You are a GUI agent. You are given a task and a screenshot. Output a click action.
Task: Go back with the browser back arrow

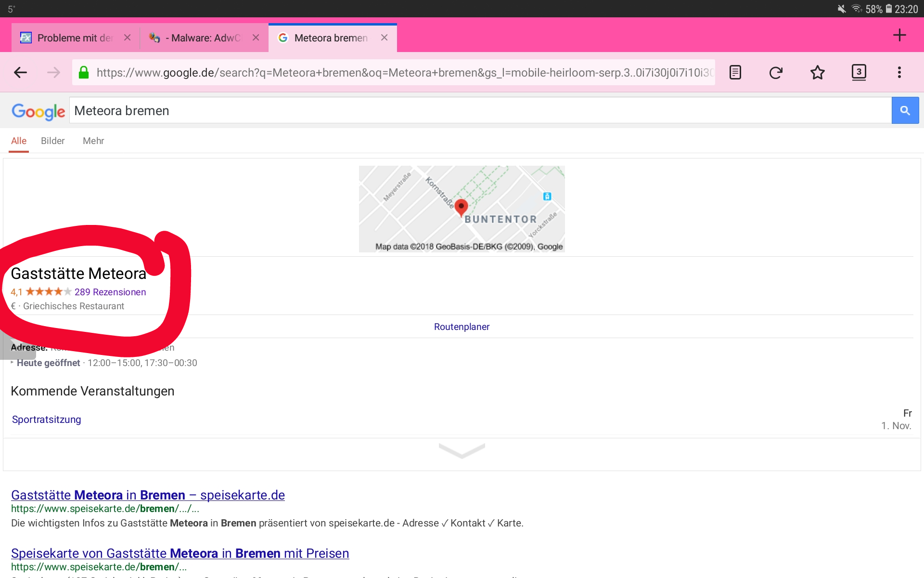click(20, 73)
